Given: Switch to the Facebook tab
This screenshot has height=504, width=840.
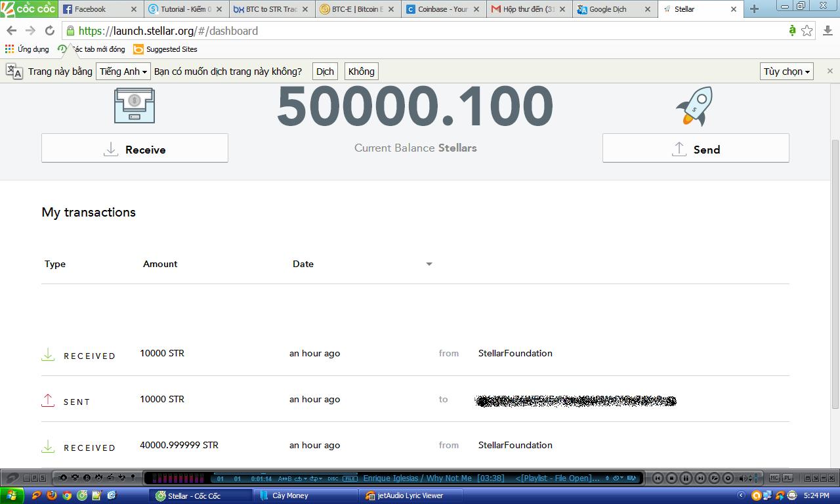Looking at the screenshot, I should tap(100, 9).
